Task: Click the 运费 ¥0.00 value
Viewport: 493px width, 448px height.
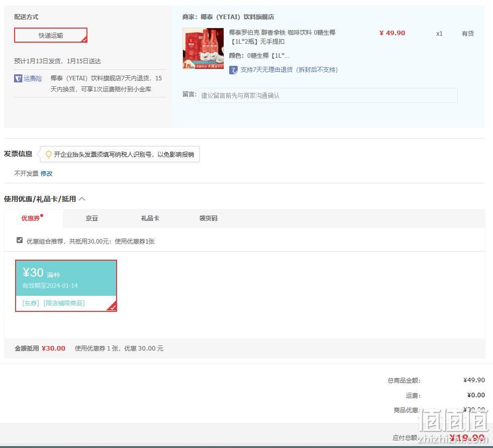Action: [x=476, y=395]
